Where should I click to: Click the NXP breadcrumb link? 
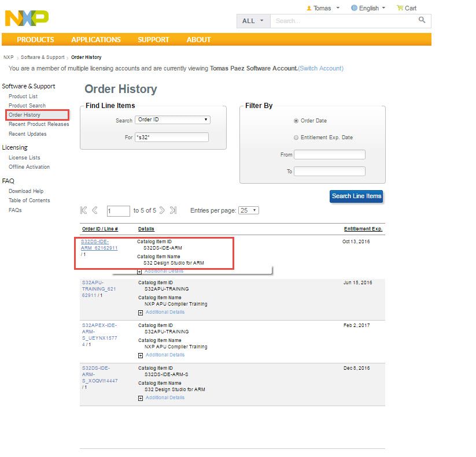click(9, 57)
